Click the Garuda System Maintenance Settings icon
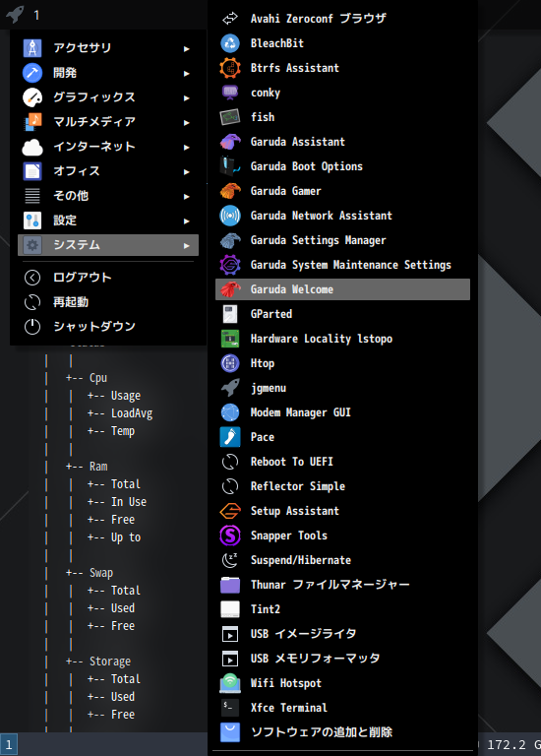This screenshot has height=756, width=541. coord(230,264)
